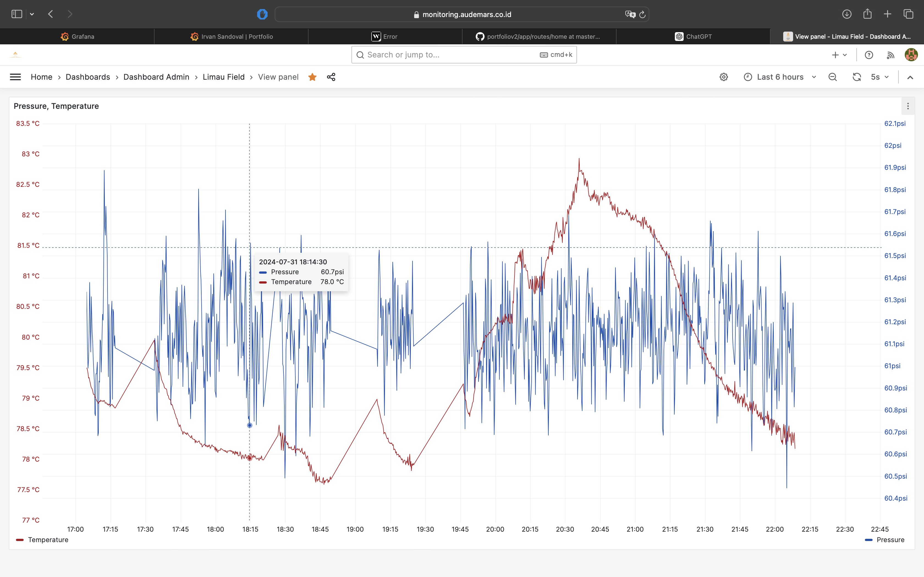Change the 5s auto-refresh interval dropdown

879,77
